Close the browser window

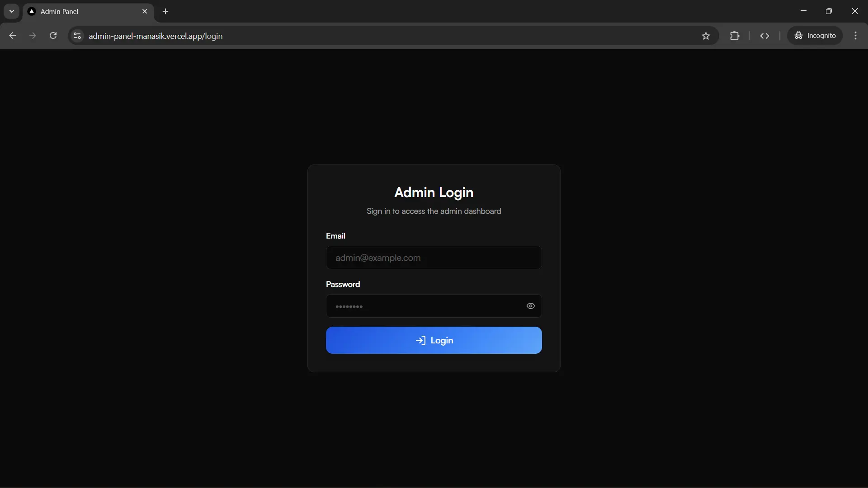point(855,11)
